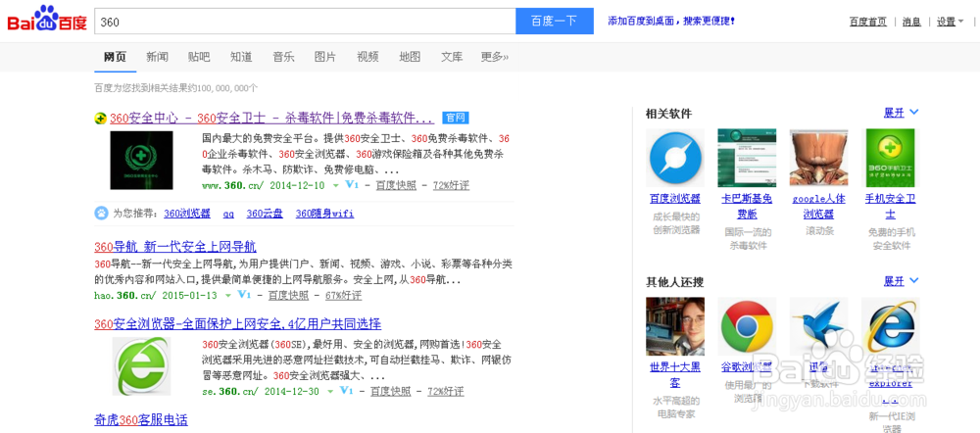Open the 消息 link
980x433 pixels.
click(x=911, y=22)
